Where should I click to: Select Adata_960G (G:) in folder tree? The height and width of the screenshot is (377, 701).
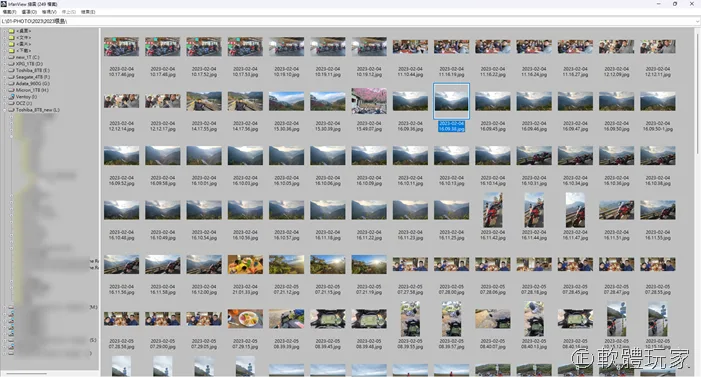[x=33, y=84]
